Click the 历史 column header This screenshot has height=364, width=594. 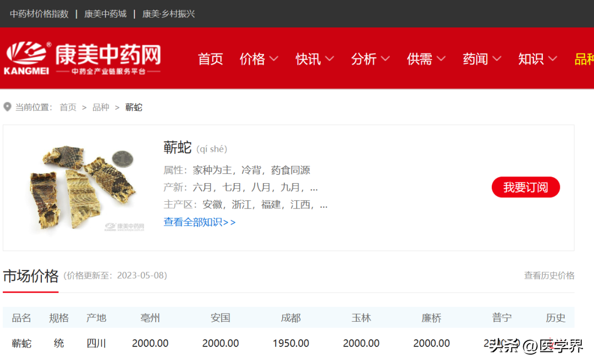pos(555,318)
